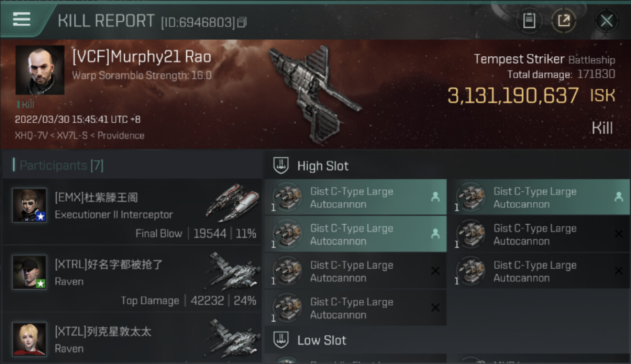Close the kill report window
631x364 pixels.
606,21
